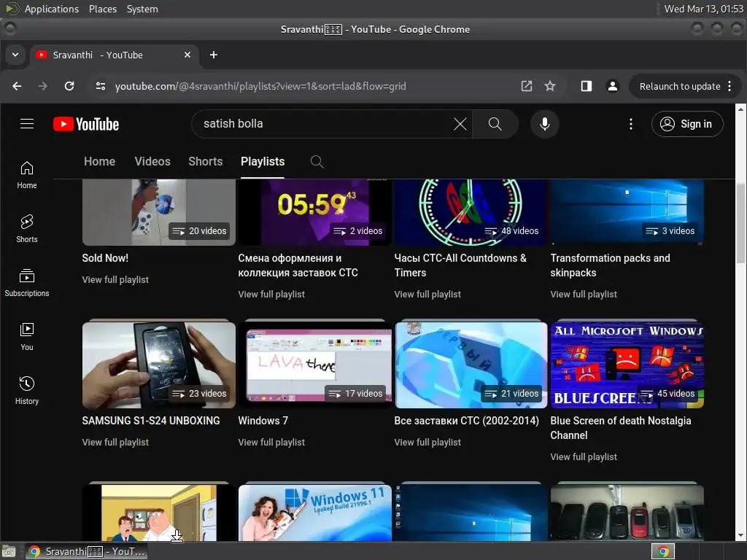Open SAMSUNG S1-S24 UNBOXING title link

pos(151,421)
